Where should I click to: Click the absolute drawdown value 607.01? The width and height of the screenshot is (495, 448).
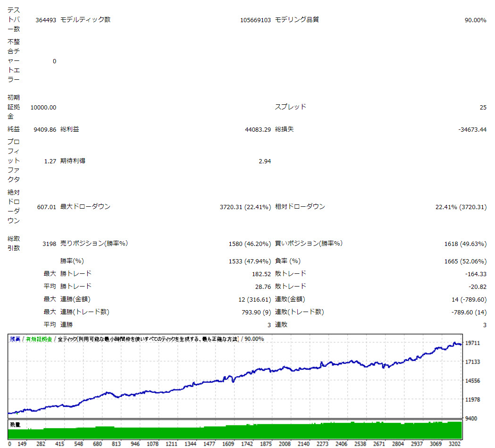pyautogui.click(x=46, y=207)
